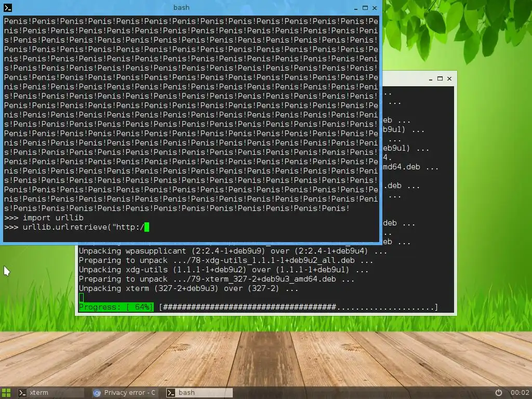The width and height of the screenshot is (532, 399).
Task: Click 'Unpacking xdg-utils' line in xterm
Action: tap(223, 270)
